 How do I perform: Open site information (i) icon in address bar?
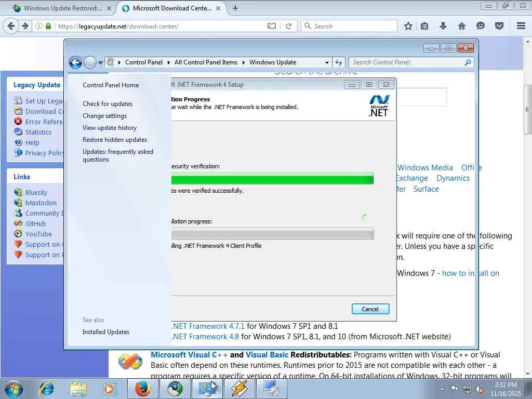39,26
